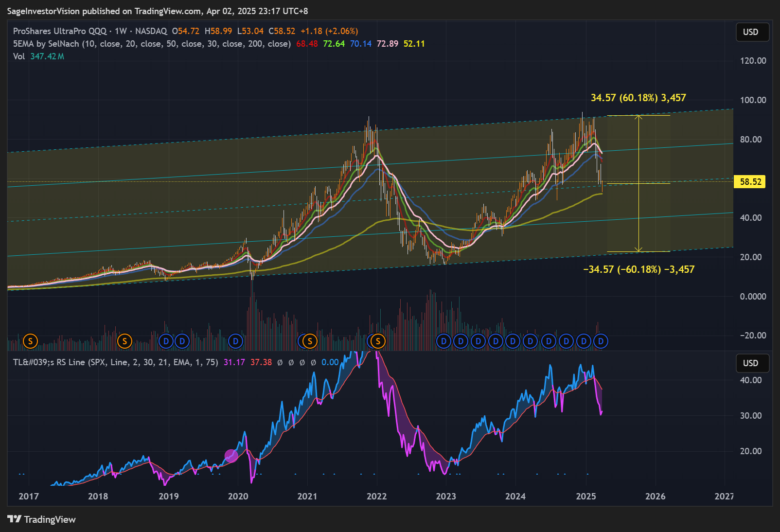
Task: Click the split marker S in early 2017
Action: tap(30, 341)
